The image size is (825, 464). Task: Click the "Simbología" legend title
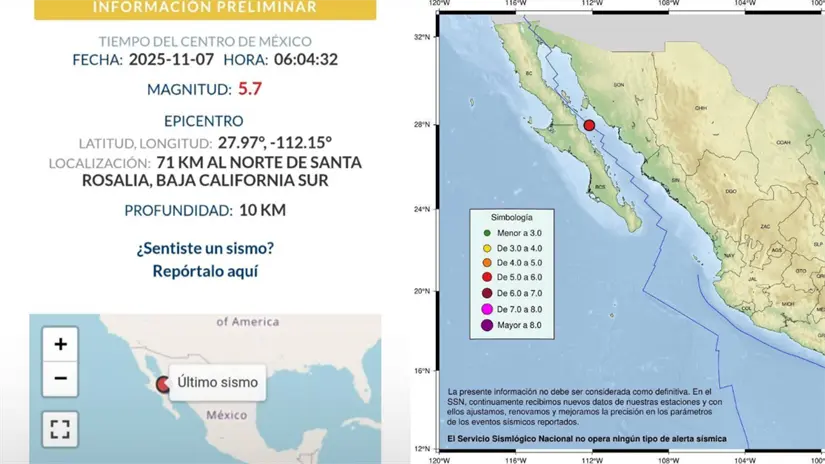(x=511, y=217)
